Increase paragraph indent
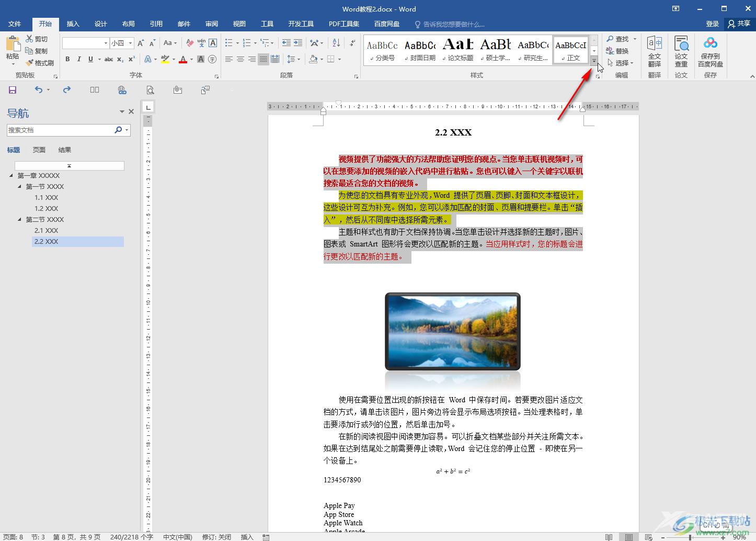Viewport: 756px width, 541px height. pyautogui.click(x=297, y=43)
